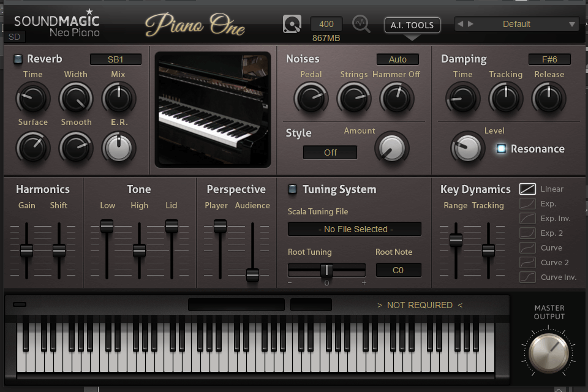Open the A.I. TOOLS panel
Viewport: 588px width, 392px height.
click(412, 25)
